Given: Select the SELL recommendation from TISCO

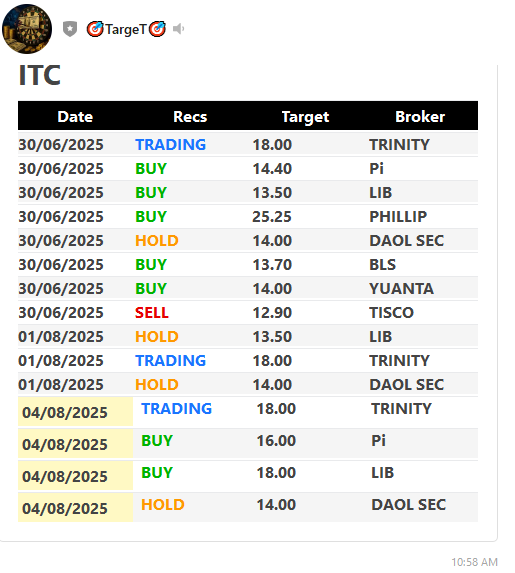Looking at the screenshot, I should point(152,312).
